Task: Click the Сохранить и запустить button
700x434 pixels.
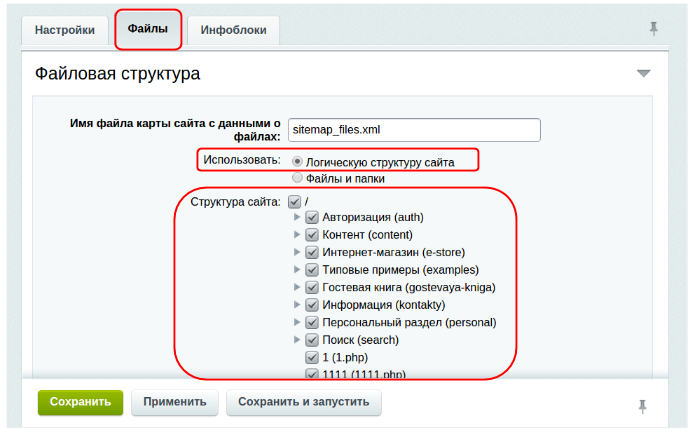Action: tap(303, 402)
